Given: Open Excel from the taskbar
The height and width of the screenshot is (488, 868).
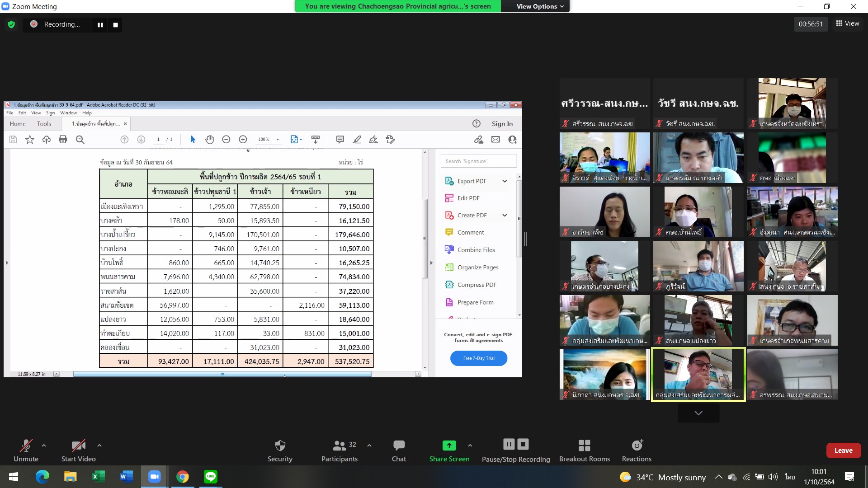Looking at the screenshot, I should [x=98, y=476].
